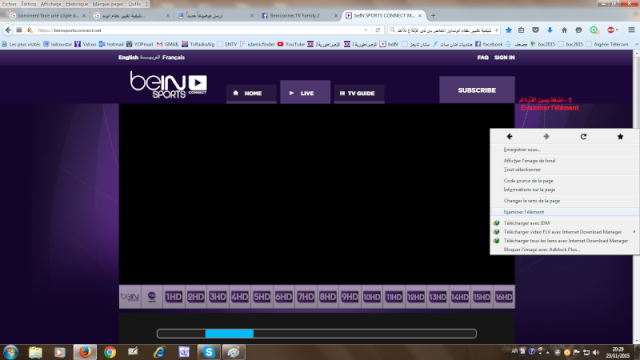Select the 1HD channel icon

coord(173,297)
